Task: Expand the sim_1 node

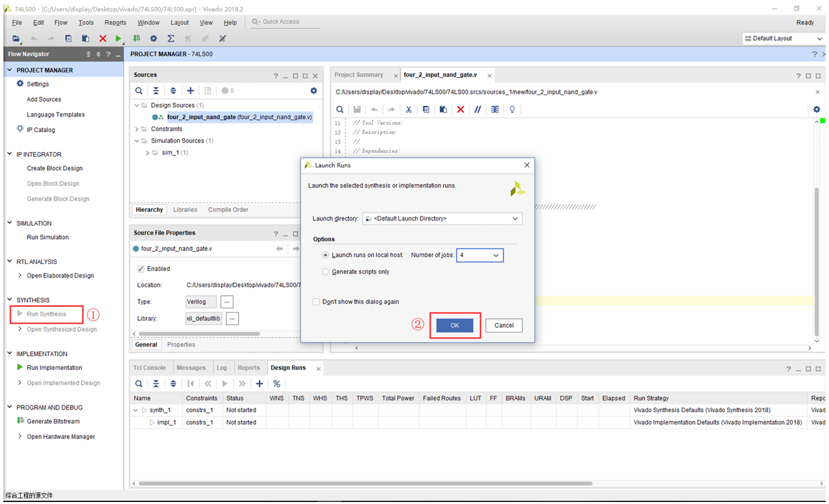Action: 148,153
